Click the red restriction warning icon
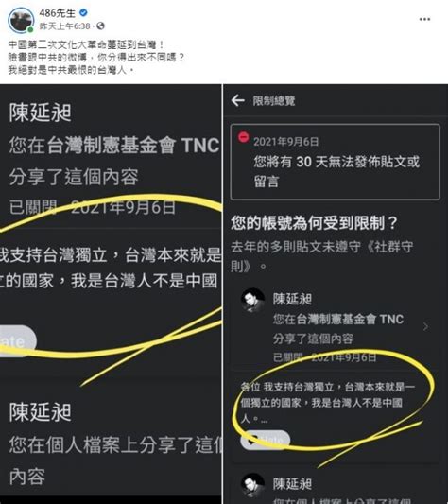The height and width of the screenshot is (504, 448). point(243,137)
